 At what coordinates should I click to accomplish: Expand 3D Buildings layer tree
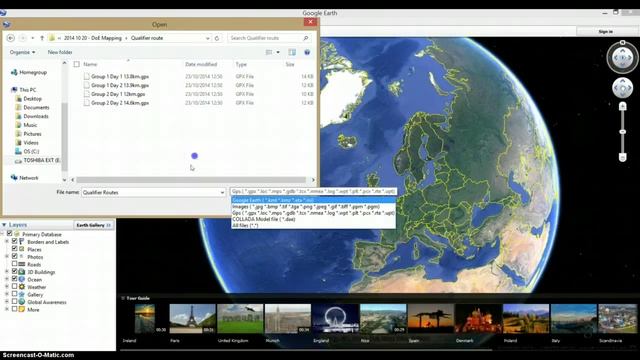(7, 272)
